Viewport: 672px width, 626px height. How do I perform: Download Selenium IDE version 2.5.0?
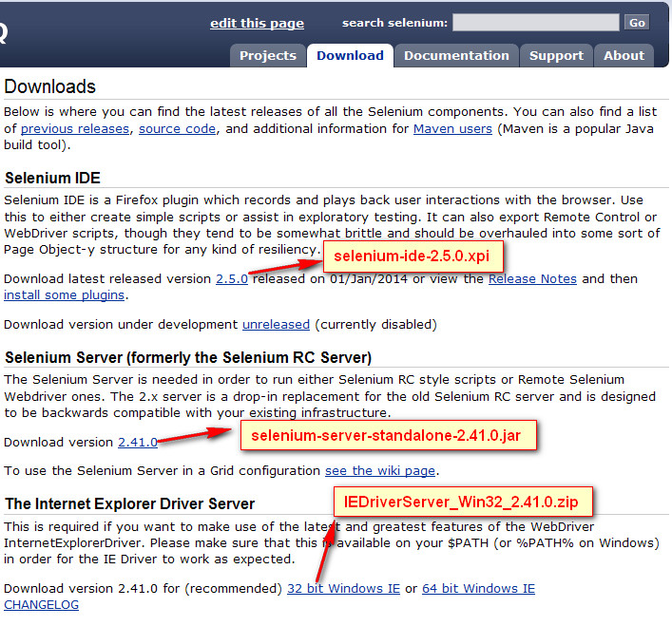click(232, 278)
